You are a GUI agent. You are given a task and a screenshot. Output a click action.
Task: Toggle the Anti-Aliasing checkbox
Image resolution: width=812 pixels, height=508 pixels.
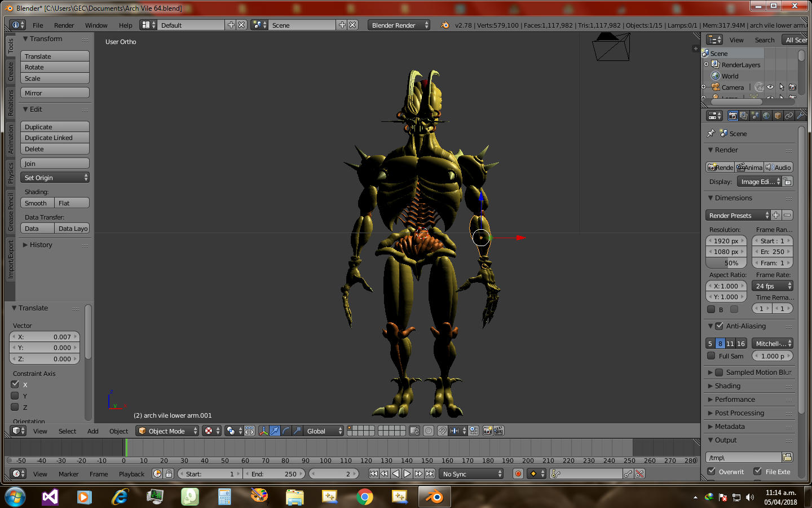719,326
